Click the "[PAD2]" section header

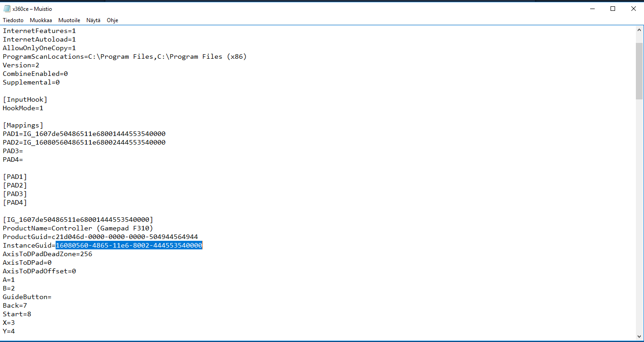pos(15,185)
